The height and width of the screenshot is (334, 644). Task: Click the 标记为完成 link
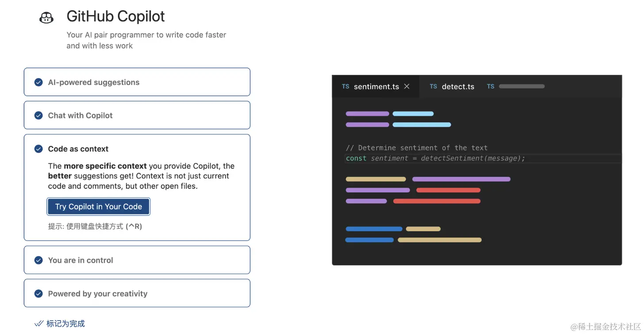(x=65, y=324)
